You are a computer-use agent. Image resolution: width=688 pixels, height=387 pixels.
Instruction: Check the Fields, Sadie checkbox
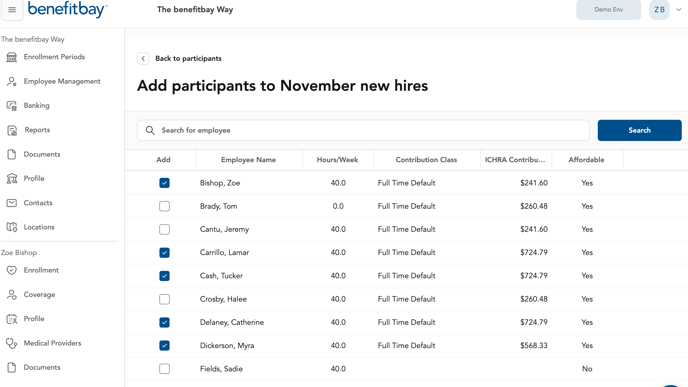pyautogui.click(x=165, y=369)
